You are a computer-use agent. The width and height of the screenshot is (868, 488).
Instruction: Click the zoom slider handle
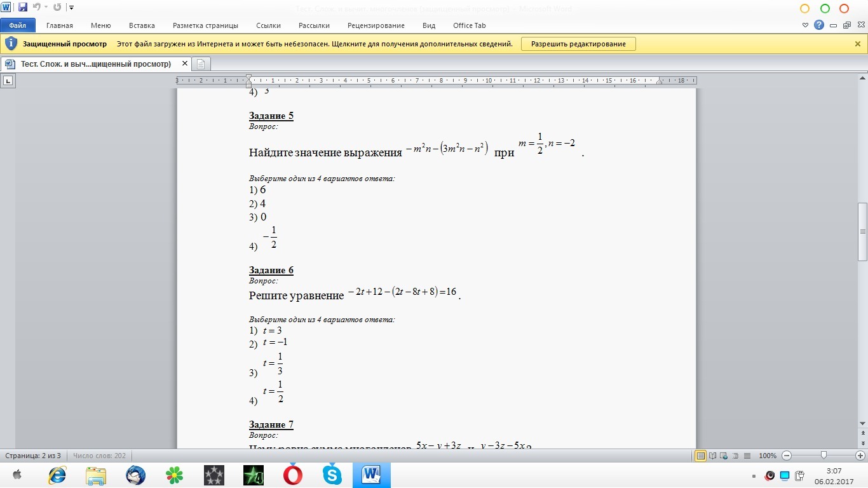point(824,456)
